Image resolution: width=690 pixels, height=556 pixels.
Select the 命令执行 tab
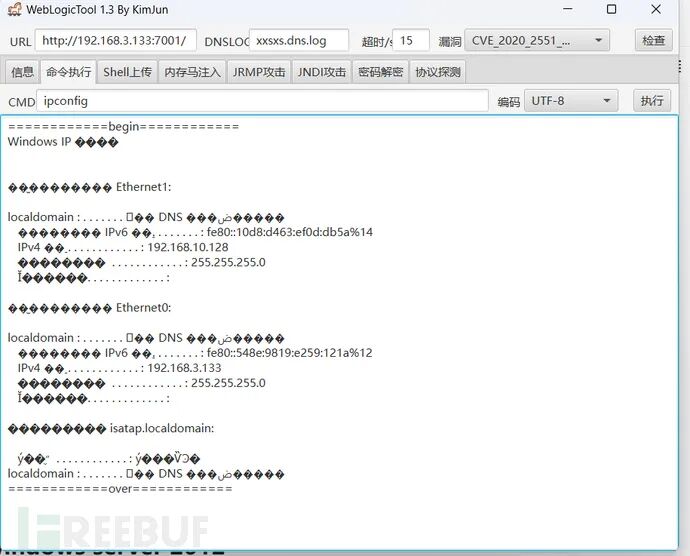[69, 72]
